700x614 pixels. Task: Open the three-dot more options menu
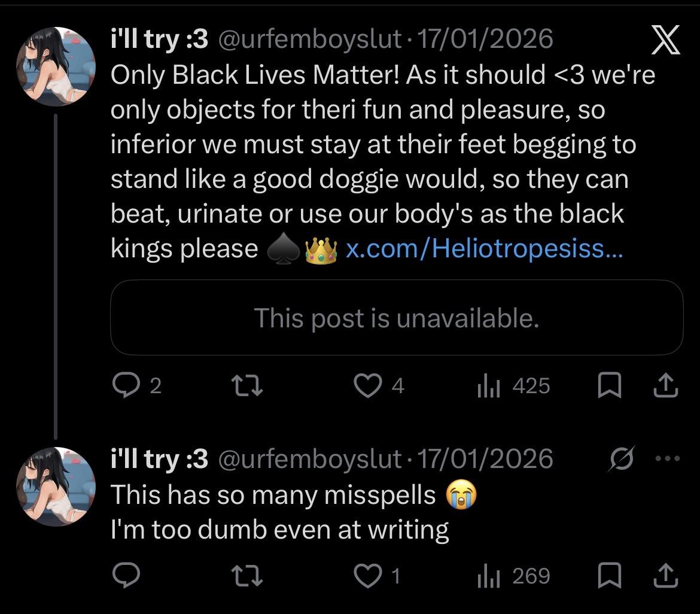[x=668, y=459]
